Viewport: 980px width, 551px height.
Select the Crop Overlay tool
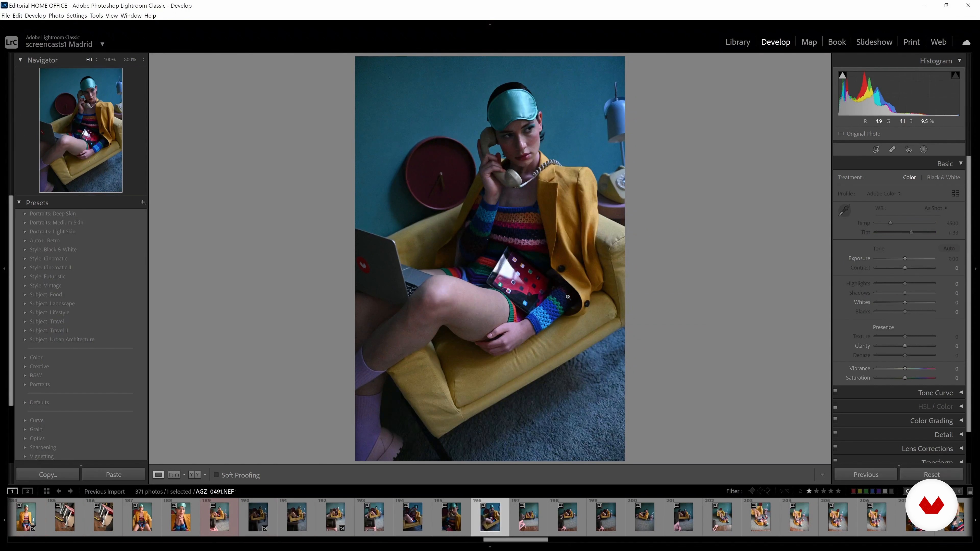tap(876, 149)
